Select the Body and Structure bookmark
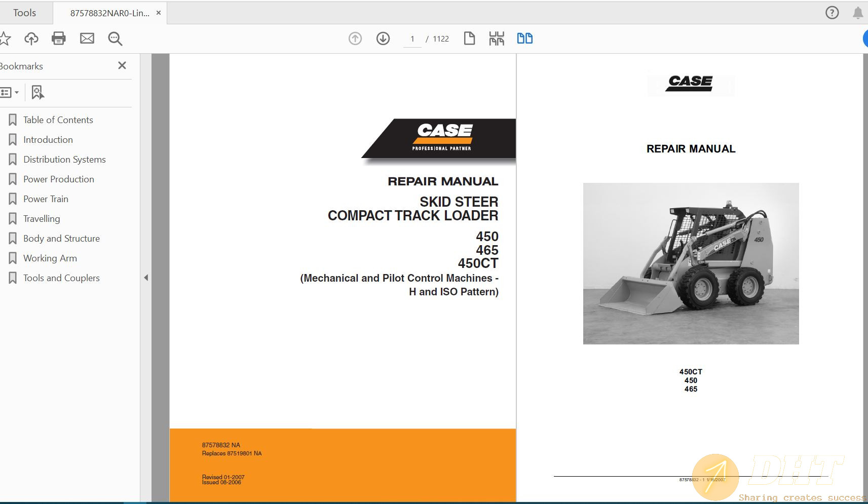 click(61, 238)
